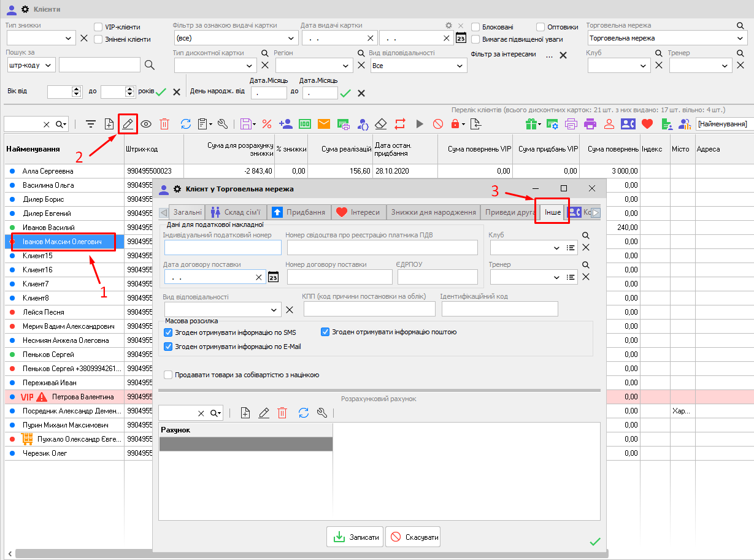Click the red trash delete icon in main toolbar
This screenshot has height=560, width=754.
164,124
